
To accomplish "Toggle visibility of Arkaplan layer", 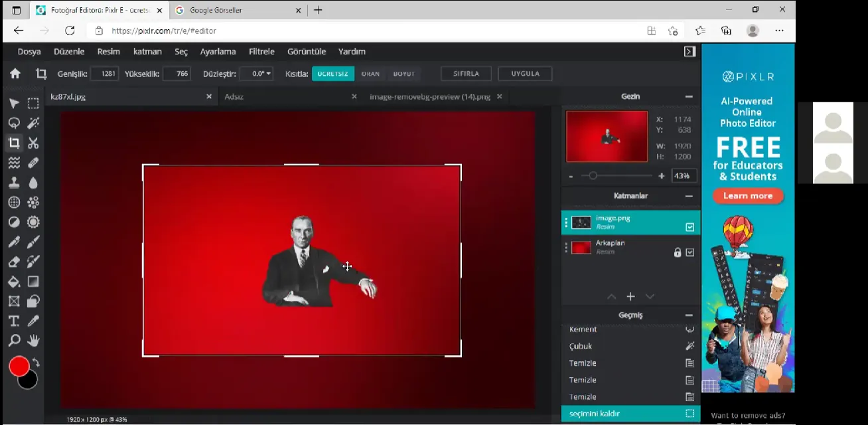I will (x=689, y=252).
